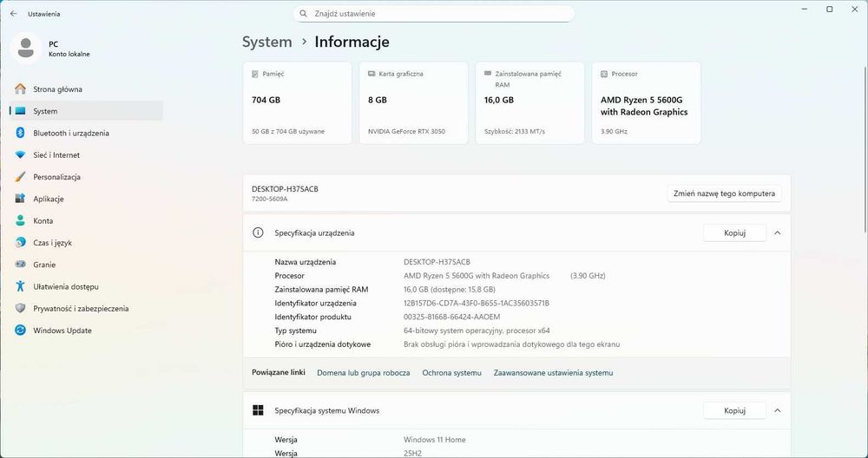Click the Strona główna house icon
This screenshot has width=868, height=458.
click(x=21, y=89)
